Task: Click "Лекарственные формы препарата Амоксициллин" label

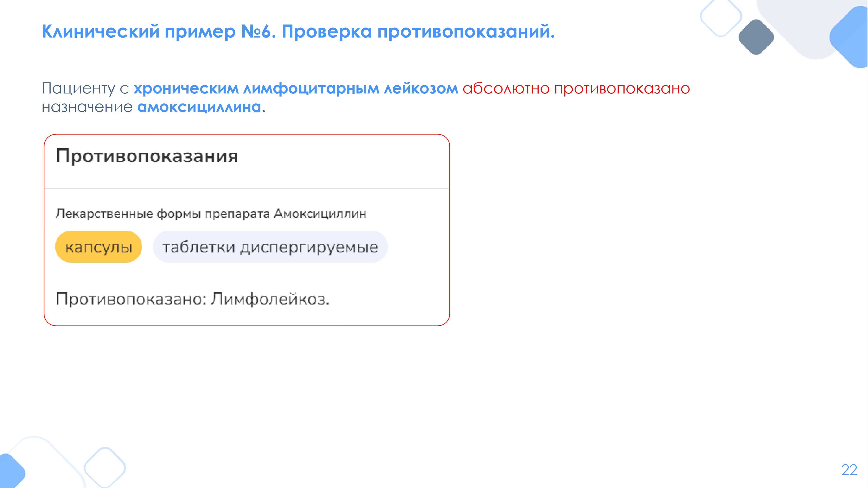Action: point(211,213)
